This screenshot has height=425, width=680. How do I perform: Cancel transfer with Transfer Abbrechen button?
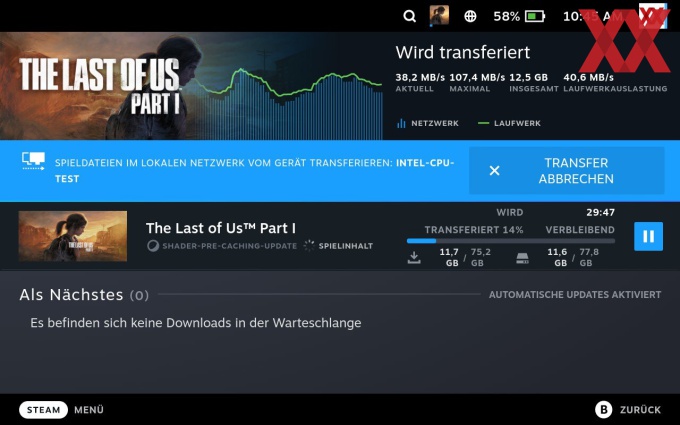566,170
